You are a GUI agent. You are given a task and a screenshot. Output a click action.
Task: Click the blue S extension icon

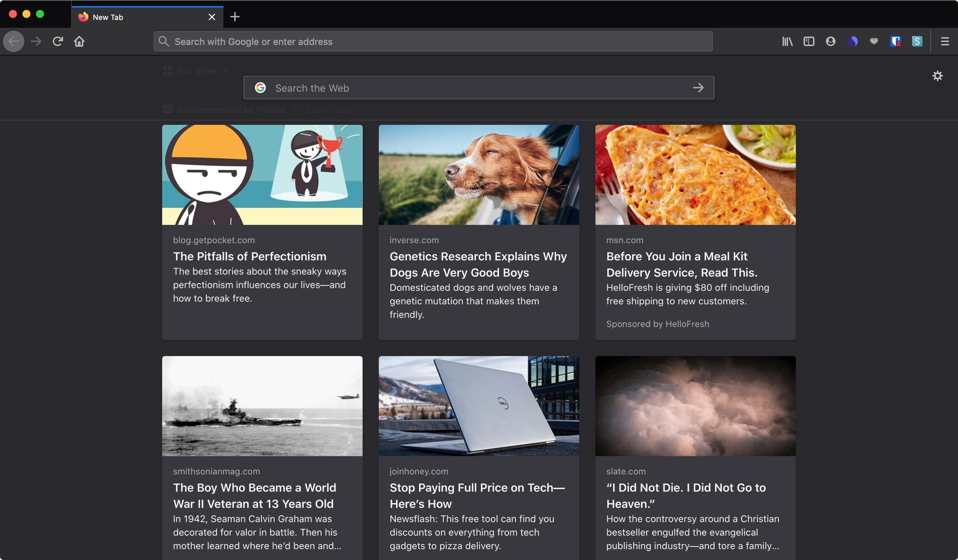917,41
